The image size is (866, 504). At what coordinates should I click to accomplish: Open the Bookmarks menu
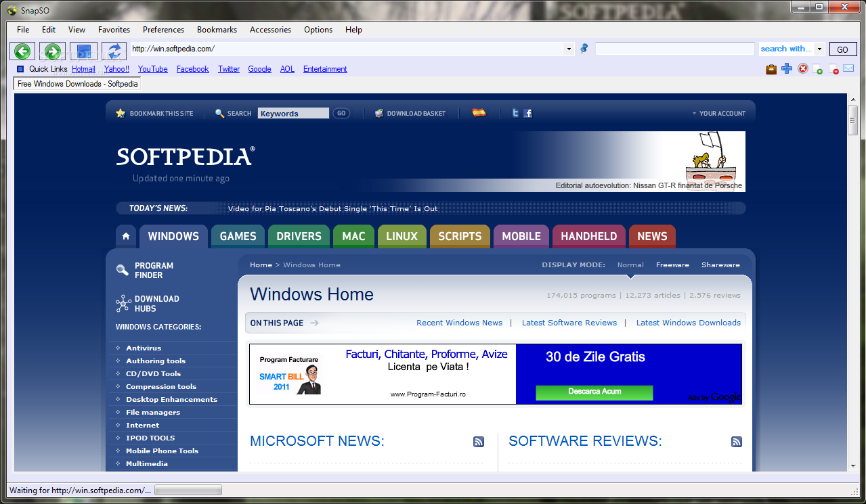coord(217,30)
